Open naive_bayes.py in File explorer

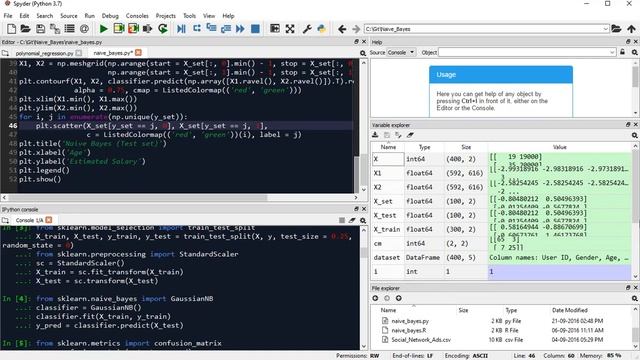pos(410,321)
